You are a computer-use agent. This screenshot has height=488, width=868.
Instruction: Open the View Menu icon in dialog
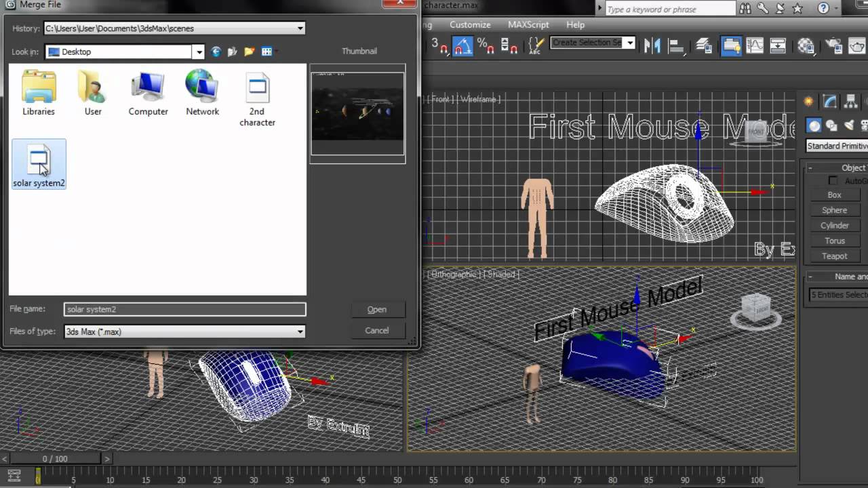pyautogui.click(x=267, y=52)
